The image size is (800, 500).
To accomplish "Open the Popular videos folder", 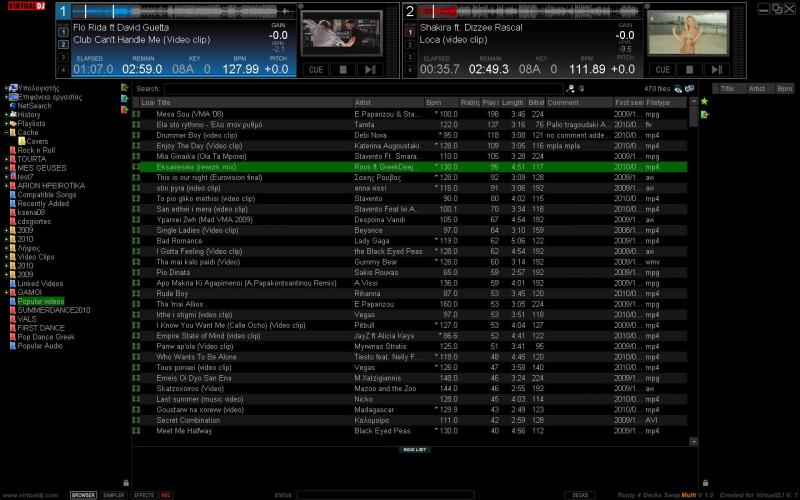I will [x=40, y=302].
